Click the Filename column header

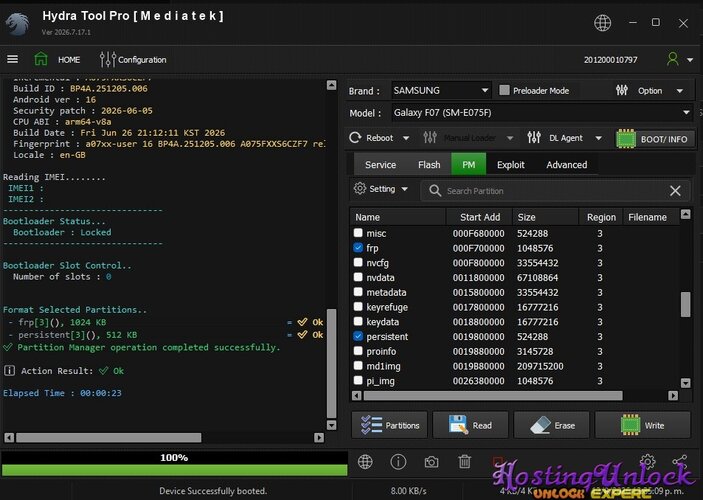[651, 217]
